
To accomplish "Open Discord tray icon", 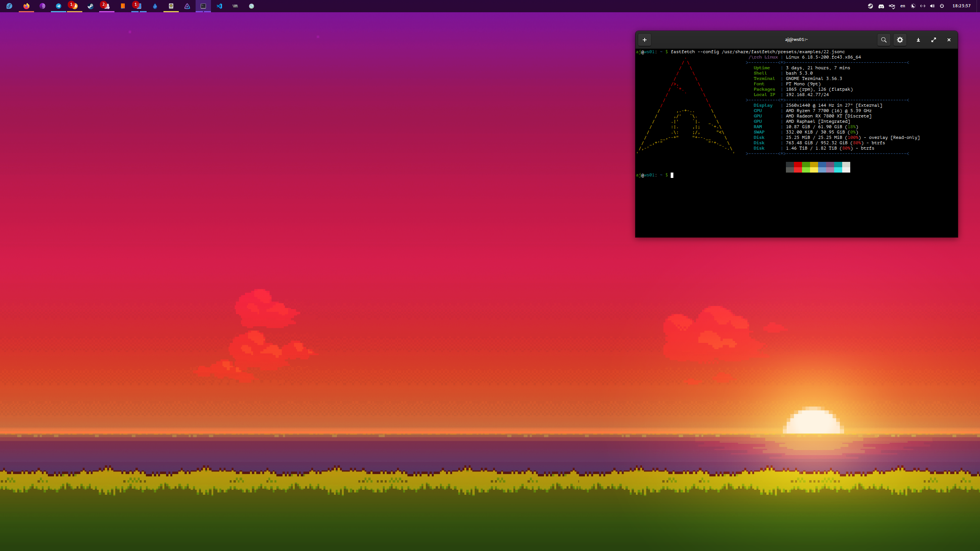I will click(881, 6).
